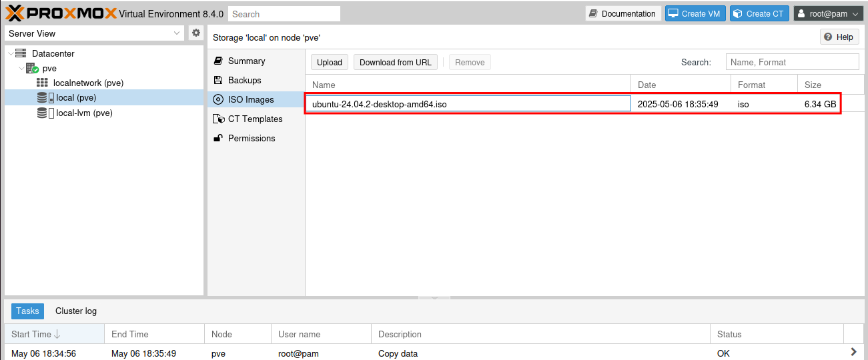Click the End Time column header

coord(155,334)
